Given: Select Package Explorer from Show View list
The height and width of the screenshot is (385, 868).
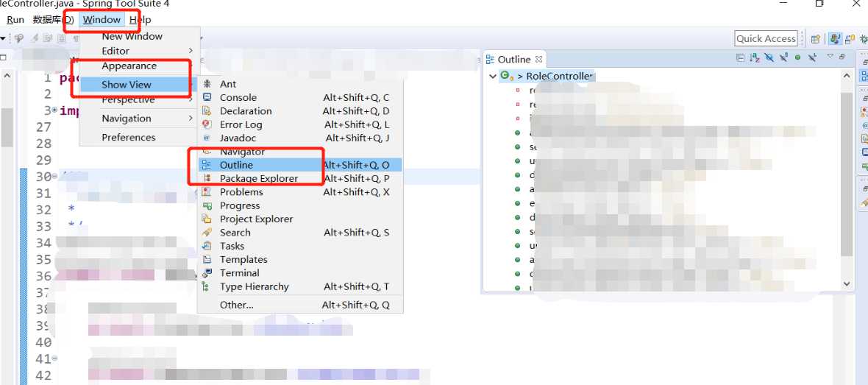Looking at the screenshot, I should coord(259,178).
